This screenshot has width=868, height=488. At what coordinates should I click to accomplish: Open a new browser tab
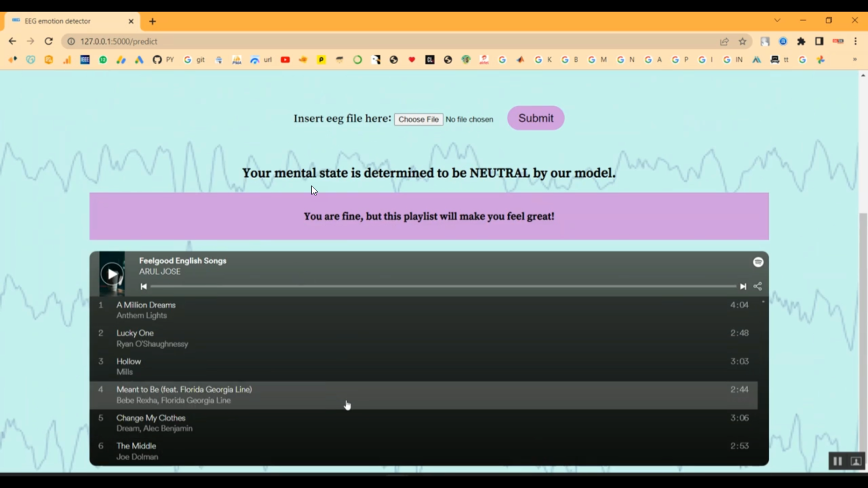152,21
